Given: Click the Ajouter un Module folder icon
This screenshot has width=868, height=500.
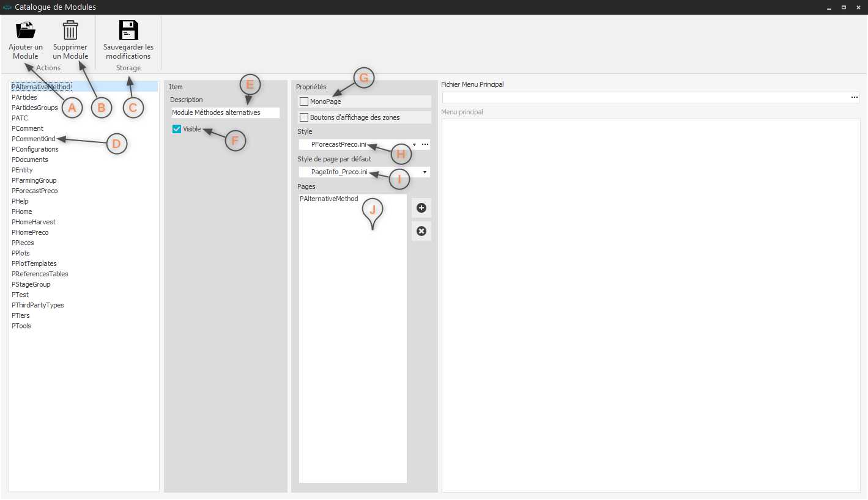Looking at the screenshot, I should (x=26, y=30).
